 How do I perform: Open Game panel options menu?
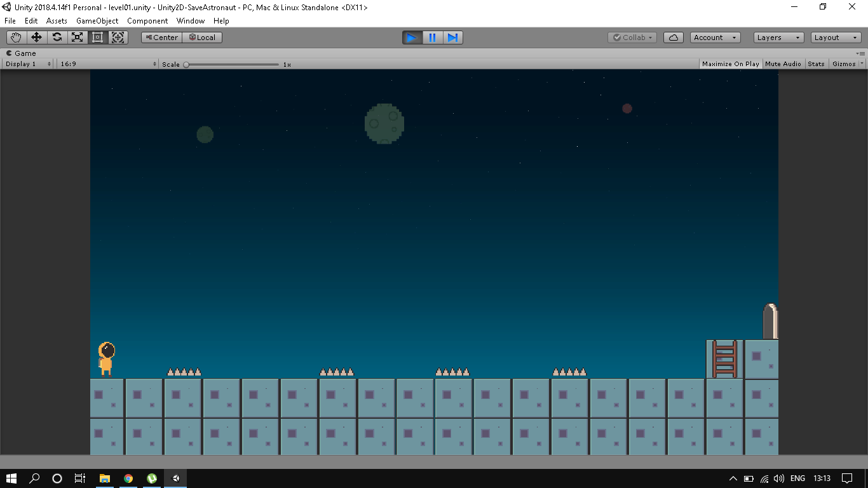pos(860,53)
